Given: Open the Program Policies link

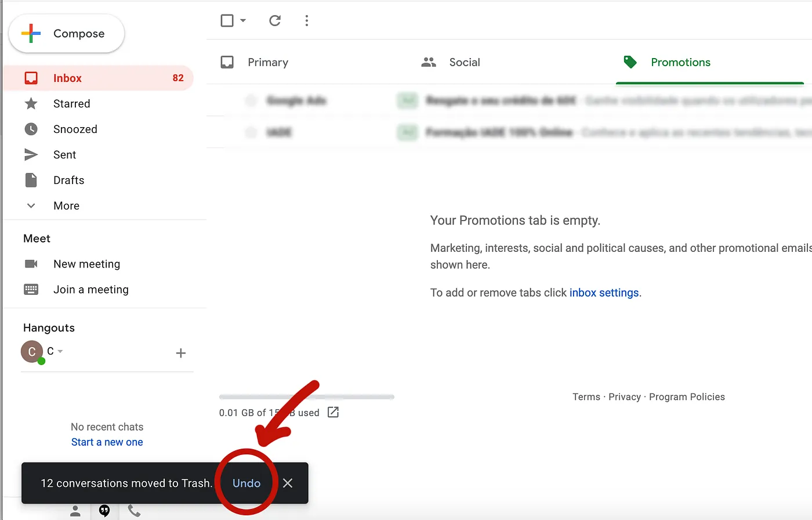Looking at the screenshot, I should tap(687, 397).
